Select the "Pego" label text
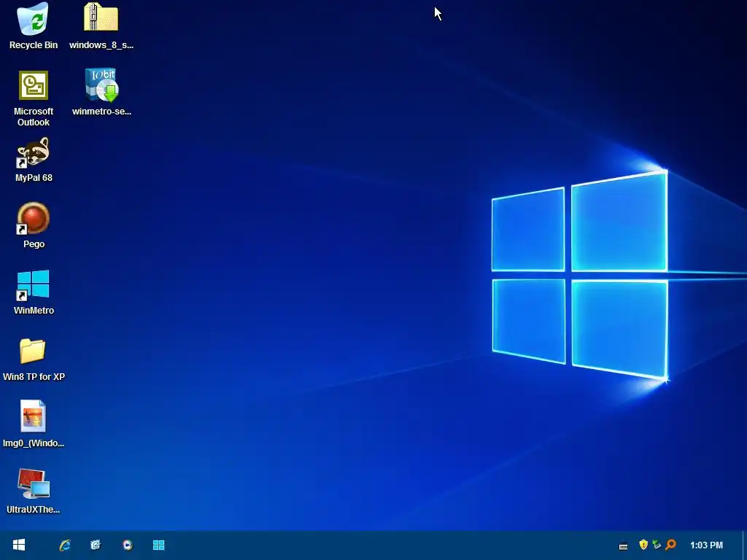Viewport: 747px width, 560px height. pos(34,244)
